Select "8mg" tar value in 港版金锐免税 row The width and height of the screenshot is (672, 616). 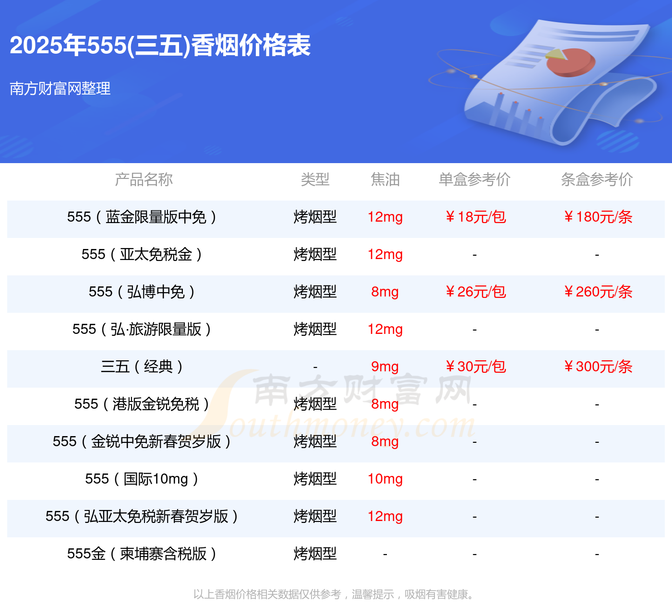385,404
